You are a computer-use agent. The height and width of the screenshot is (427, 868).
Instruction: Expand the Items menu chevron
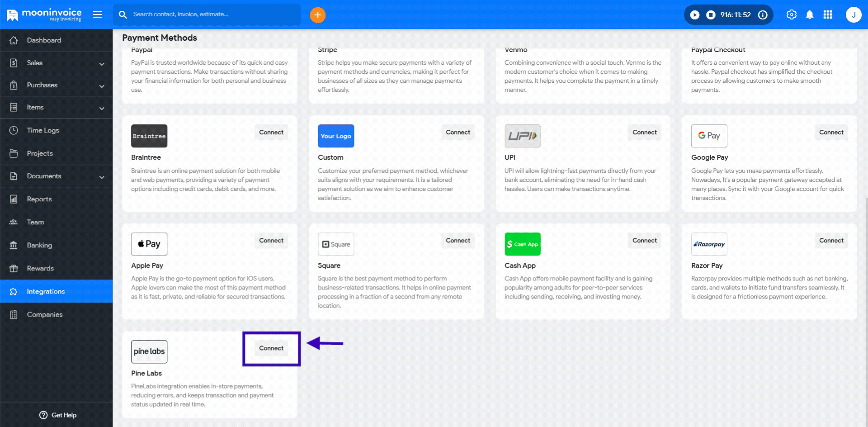(102, 108)
